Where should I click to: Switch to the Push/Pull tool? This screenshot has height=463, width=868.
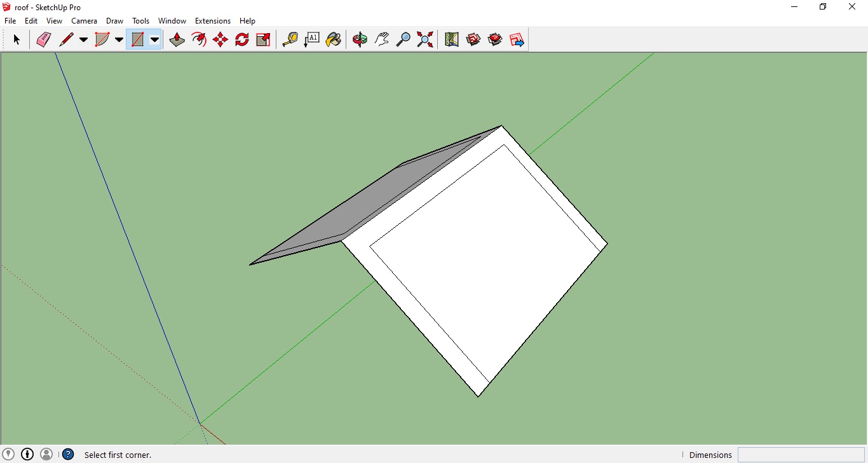177,39
